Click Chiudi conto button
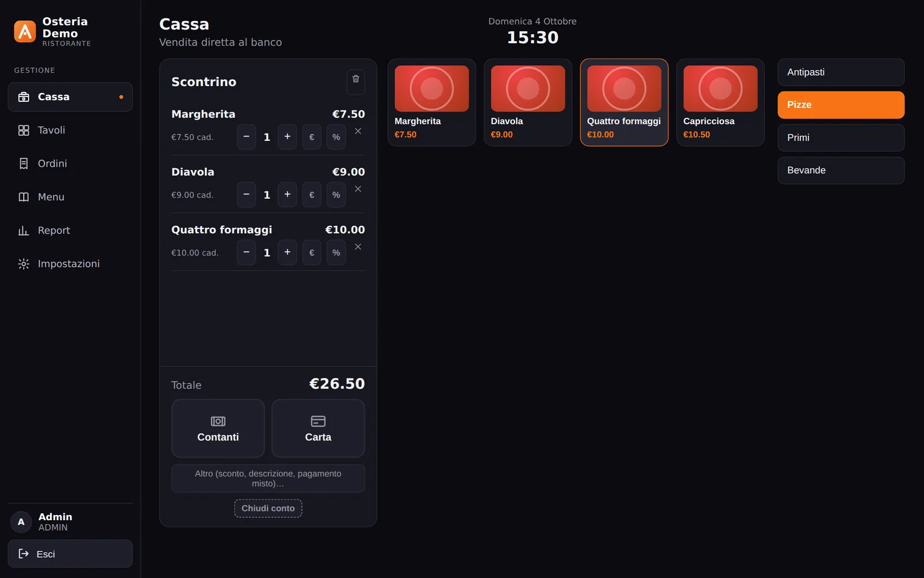 (268, 509)
